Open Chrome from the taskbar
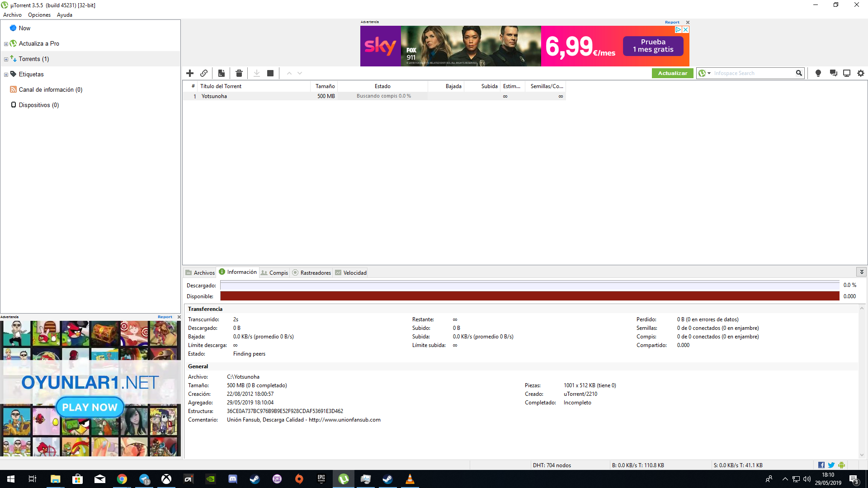The height and width of the screenshot is (488, 868). [122, 479]
